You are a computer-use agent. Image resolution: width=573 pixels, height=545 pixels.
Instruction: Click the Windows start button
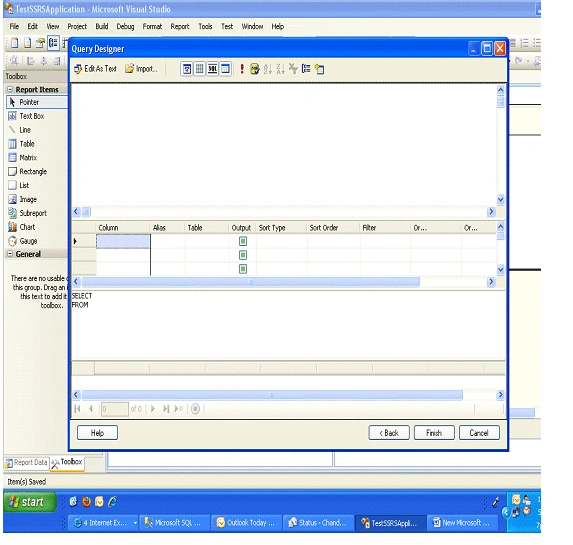[x=30, y=502]
